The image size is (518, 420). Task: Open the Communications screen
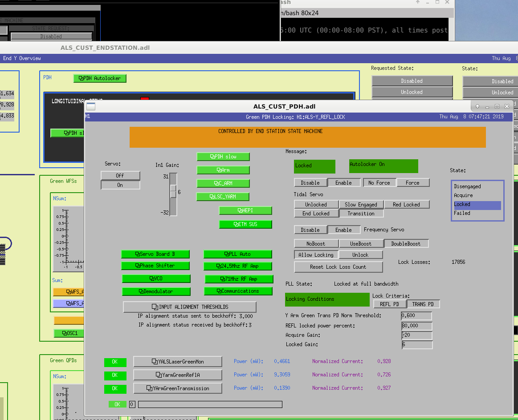(238, 291)
